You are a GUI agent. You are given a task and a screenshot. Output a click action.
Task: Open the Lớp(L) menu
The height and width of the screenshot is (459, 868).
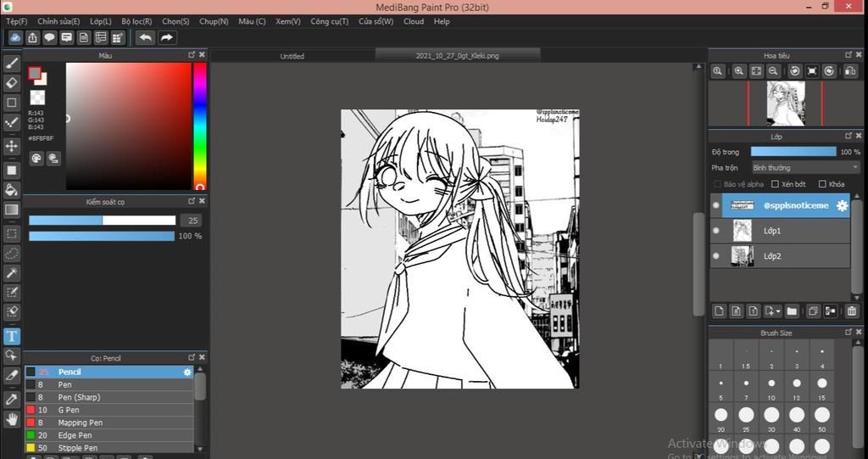click(x=101, y=21)
